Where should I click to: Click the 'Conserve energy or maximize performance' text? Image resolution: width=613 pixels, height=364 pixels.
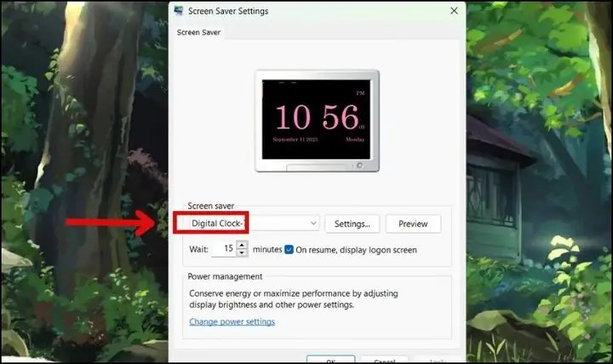tap(294, 299)
